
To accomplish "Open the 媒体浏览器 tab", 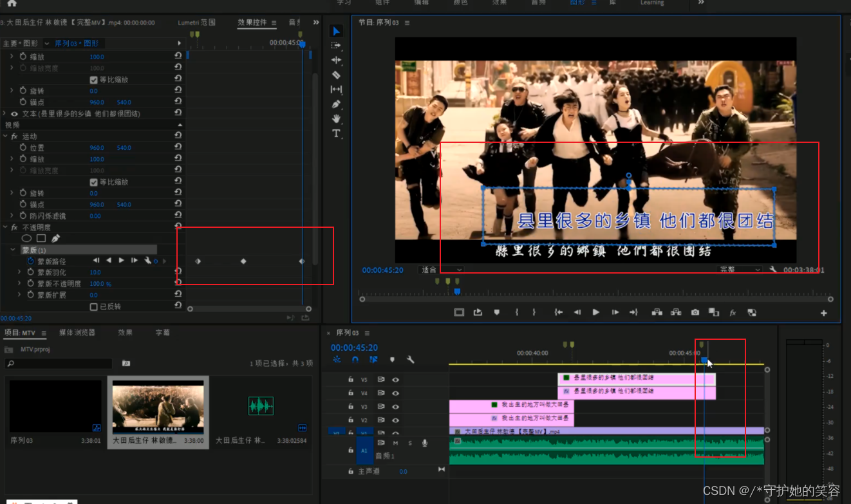I will click(x=77, y=333).
